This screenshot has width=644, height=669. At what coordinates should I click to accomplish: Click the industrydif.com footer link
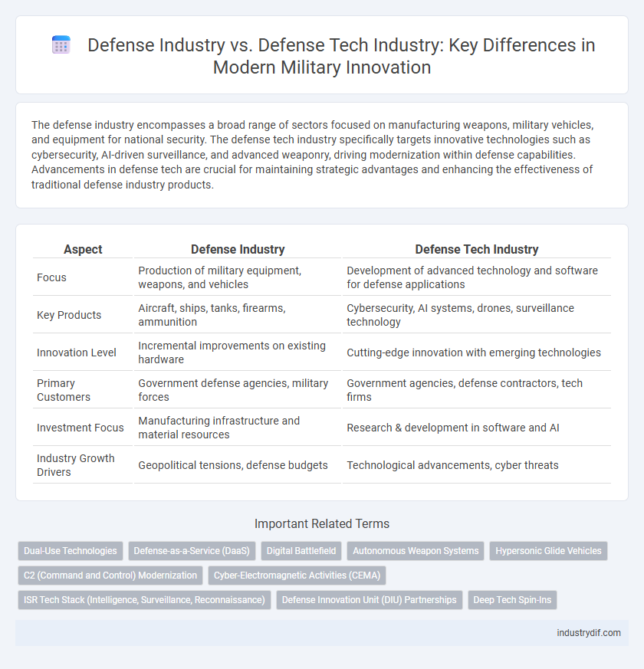tap(589, 633)
